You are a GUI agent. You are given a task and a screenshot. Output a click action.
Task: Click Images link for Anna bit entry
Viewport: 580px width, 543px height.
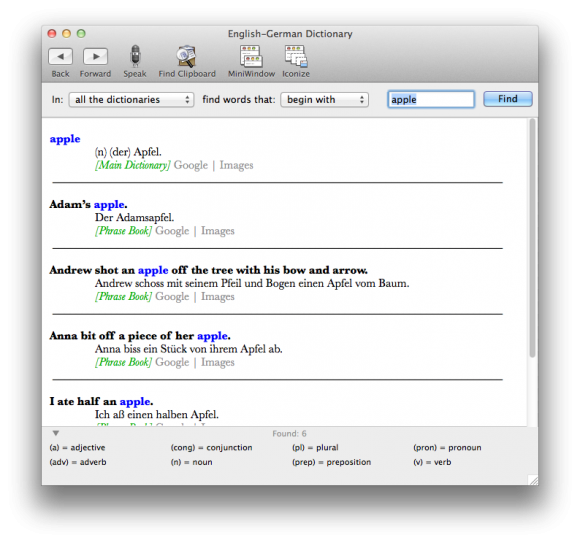coord(218,362)
